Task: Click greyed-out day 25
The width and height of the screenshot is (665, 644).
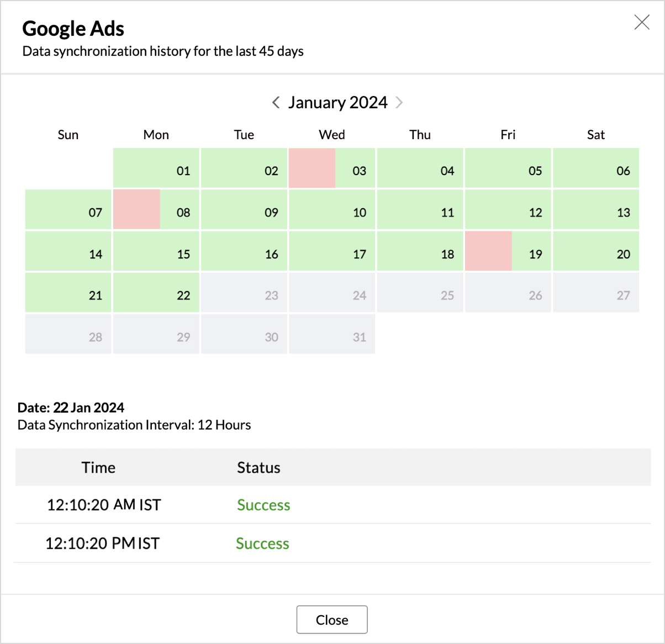Action: coord(420,293)
